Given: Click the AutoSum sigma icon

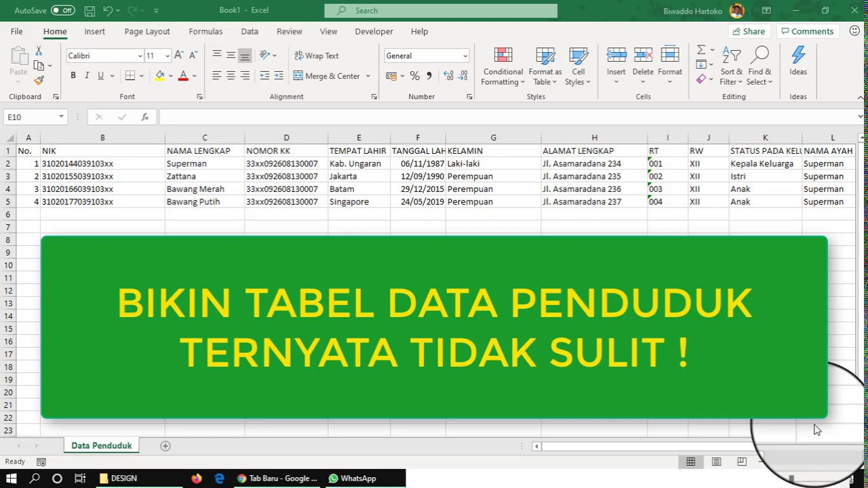Looking at the screenshot, I should (701, 50).
